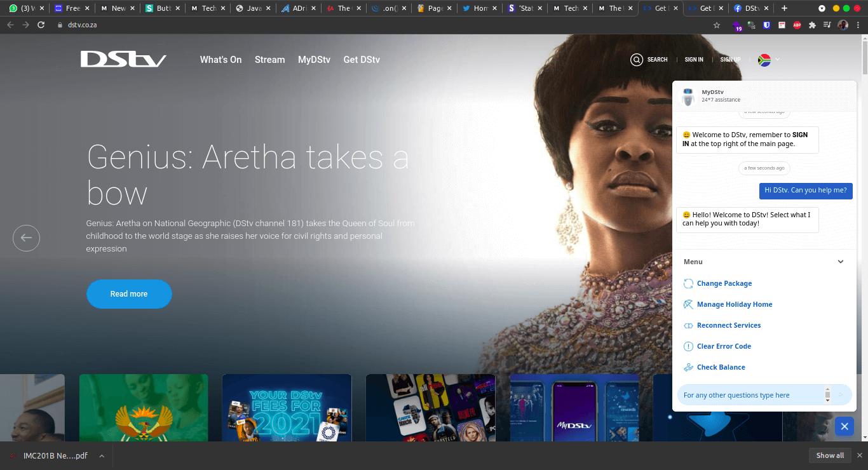Open the purple extension with 19 badge
Image resolution: width=868 pixels, height=470 pixels.
click(737, 25)
